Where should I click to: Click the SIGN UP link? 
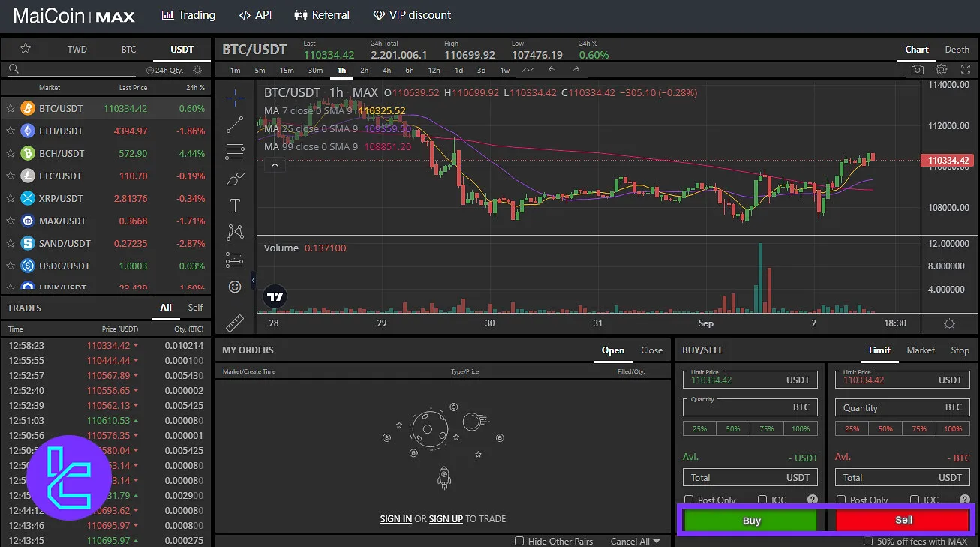tap(446, 518)
